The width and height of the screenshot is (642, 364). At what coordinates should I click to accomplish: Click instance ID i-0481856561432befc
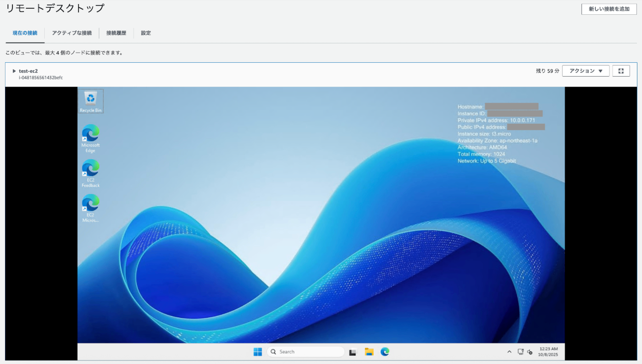click(41, 78)
